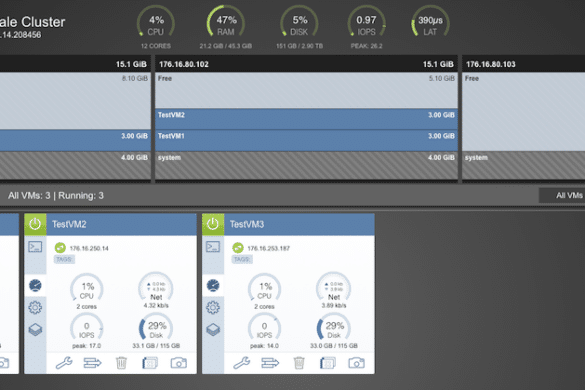
Task: Click the "8.10 GiB" free memory value
Action: [x=135, y=78]
